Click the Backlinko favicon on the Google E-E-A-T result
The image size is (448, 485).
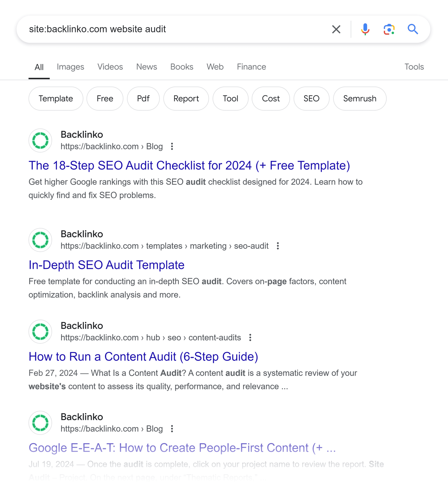[x=40, y=423]
